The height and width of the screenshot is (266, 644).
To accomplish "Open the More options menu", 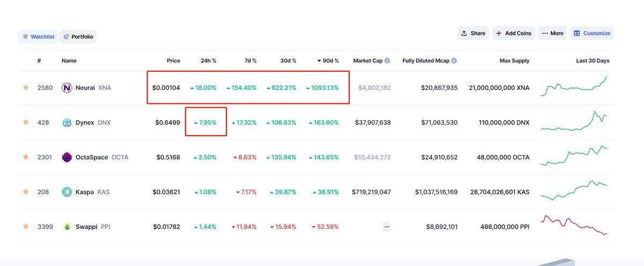I will click(x=552, y=33).
